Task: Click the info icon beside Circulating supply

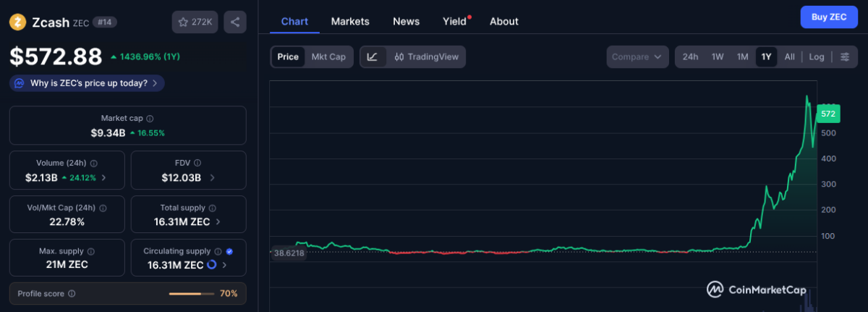Action: click(x=218, y=251)
